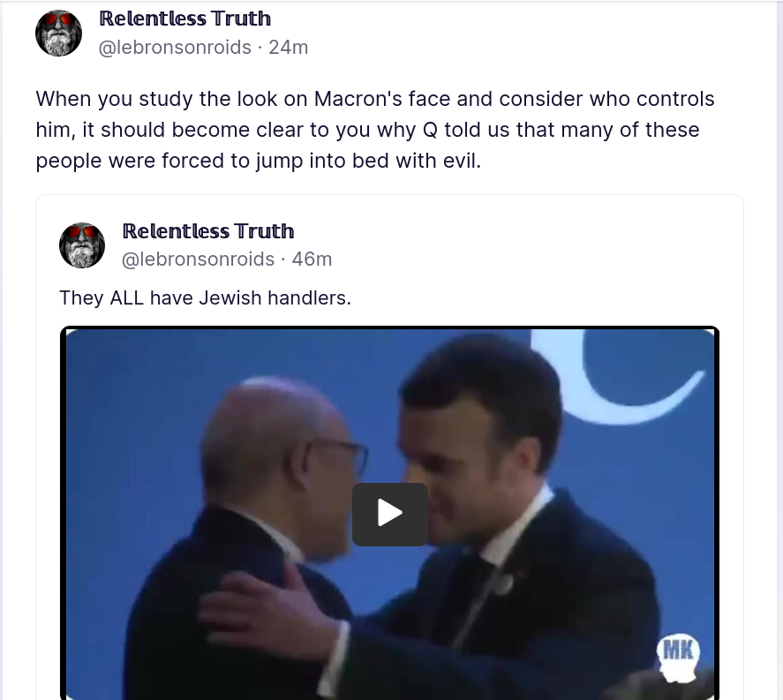Open @lebronsonroids handle in quoted post

tap(199, 260)
